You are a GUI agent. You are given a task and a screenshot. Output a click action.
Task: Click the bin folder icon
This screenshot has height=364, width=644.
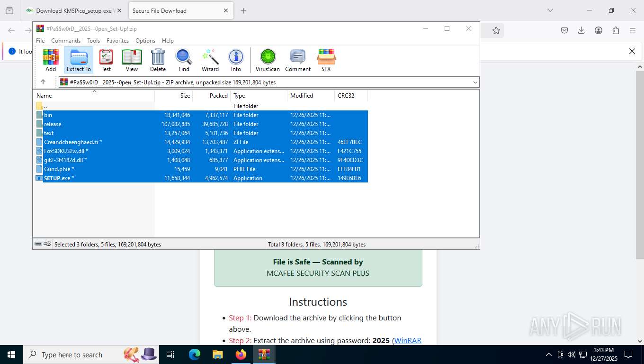coord(39,115)
